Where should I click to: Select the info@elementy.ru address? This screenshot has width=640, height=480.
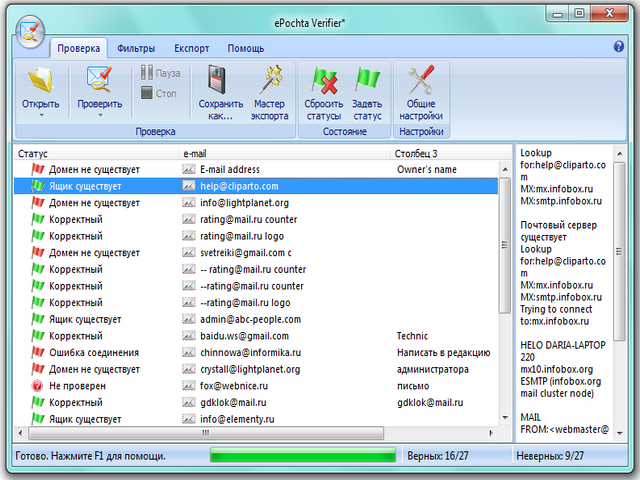(237, 419)
